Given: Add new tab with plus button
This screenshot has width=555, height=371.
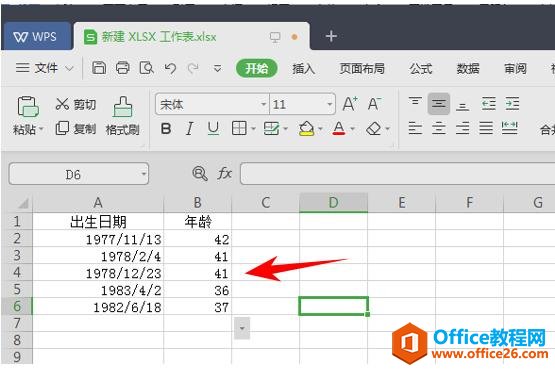Looking at the screenshot, I should pos(331,36).
